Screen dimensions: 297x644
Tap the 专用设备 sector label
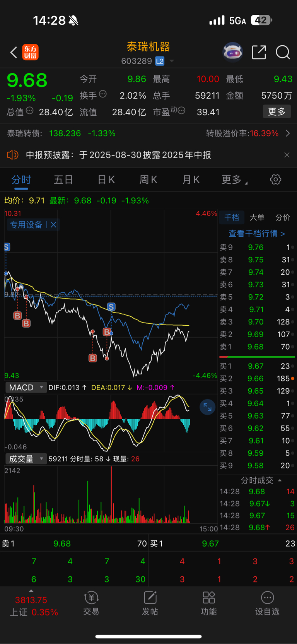pos(26,225)
